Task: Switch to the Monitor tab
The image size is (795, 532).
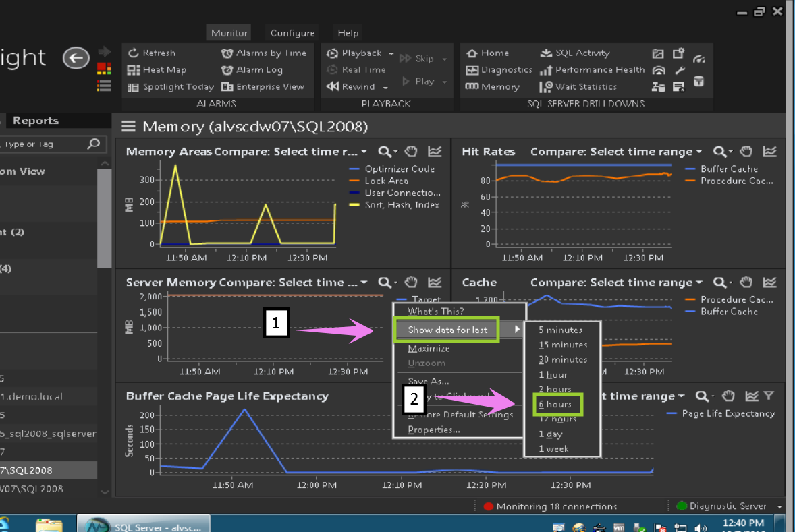Action: click(229, 33)
